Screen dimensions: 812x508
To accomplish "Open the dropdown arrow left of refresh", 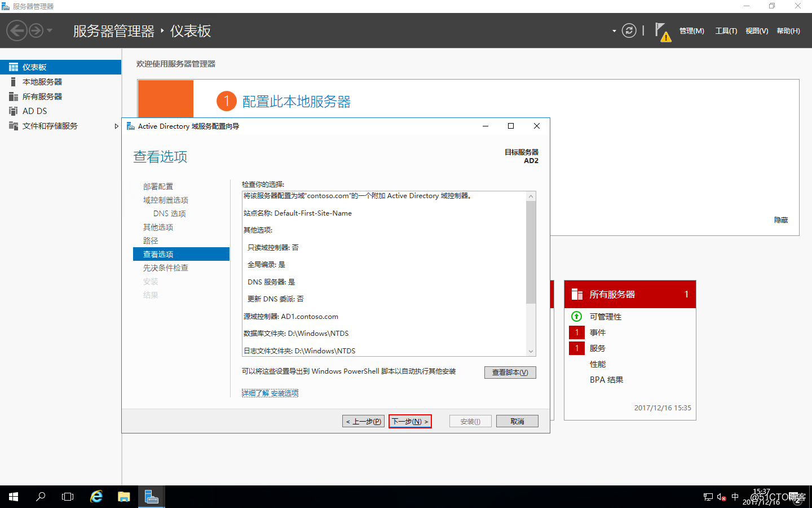I will point(614,31).
